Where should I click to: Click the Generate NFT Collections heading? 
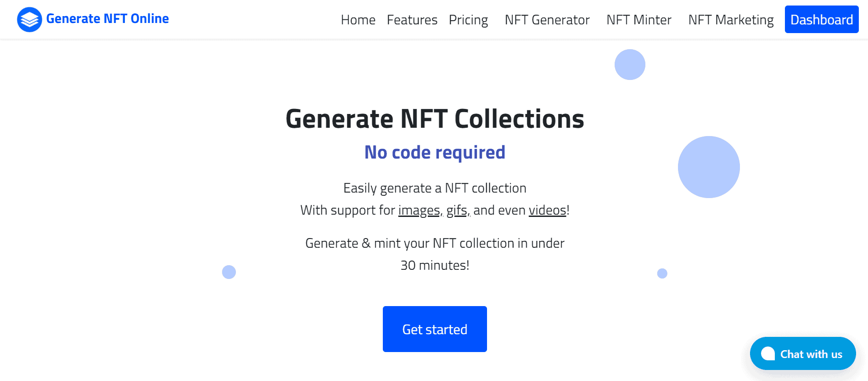pyautogui.click(x=435, y=119)
